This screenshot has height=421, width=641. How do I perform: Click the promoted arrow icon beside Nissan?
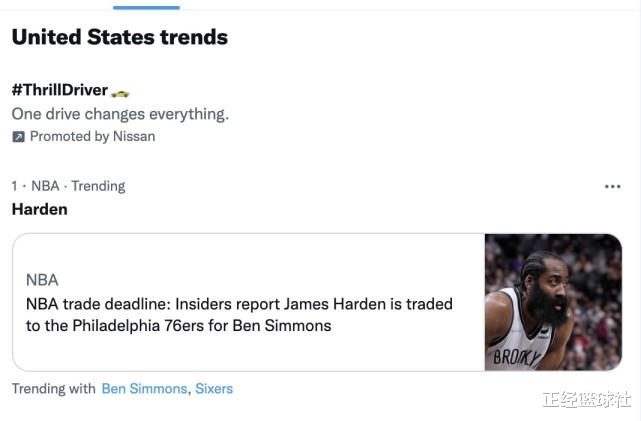click(x=18, y=137)
